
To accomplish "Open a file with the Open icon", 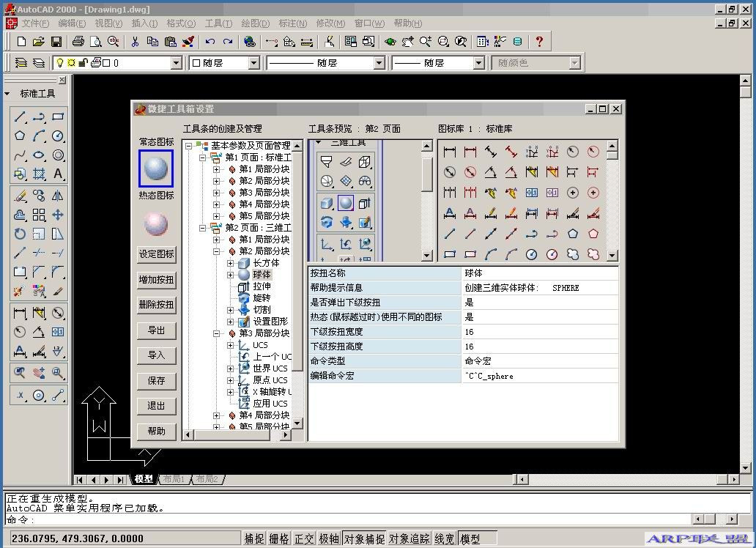I will 39,42.
